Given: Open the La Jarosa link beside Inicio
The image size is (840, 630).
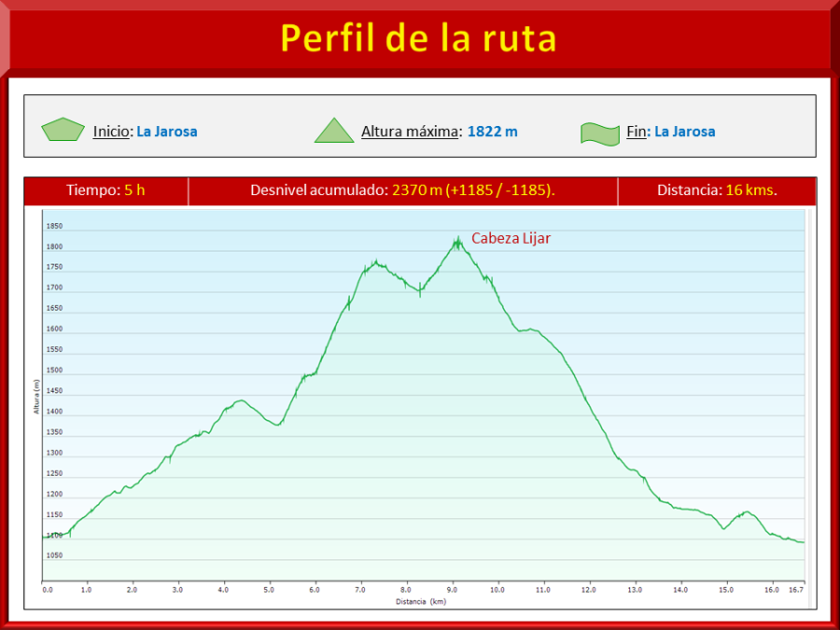Looking at the screenshot, I should [x=167, y=132].
